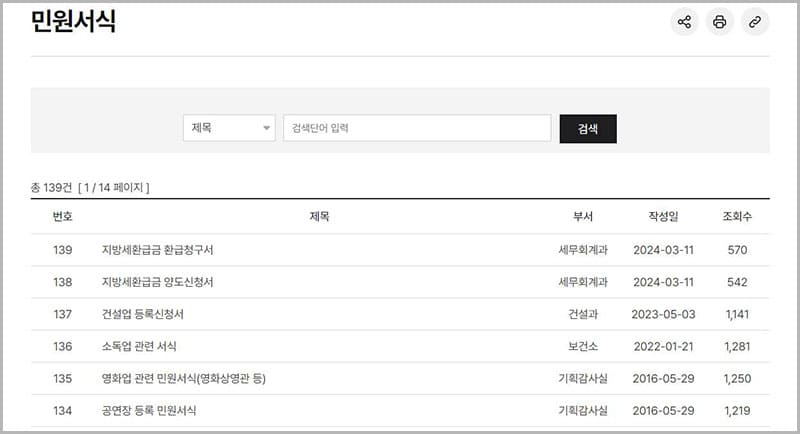The width and height of the screenshot is (800, 434).
Task: Open 건설업 등록신청서 post
Action: coord(143,314)
